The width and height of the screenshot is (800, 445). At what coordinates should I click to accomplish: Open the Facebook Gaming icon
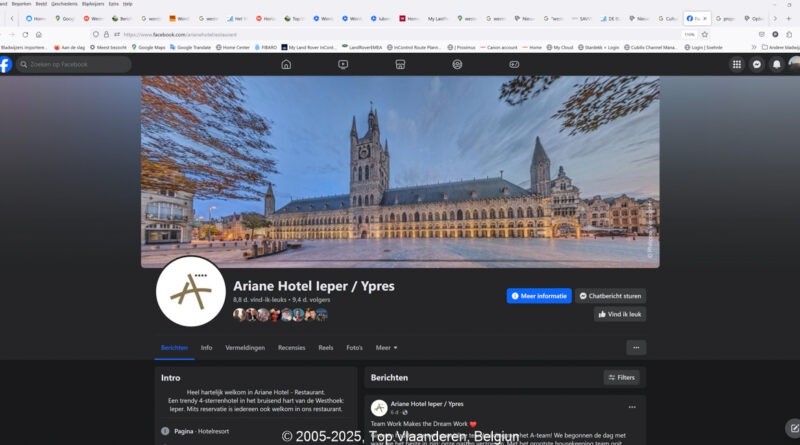pos(514,64)
